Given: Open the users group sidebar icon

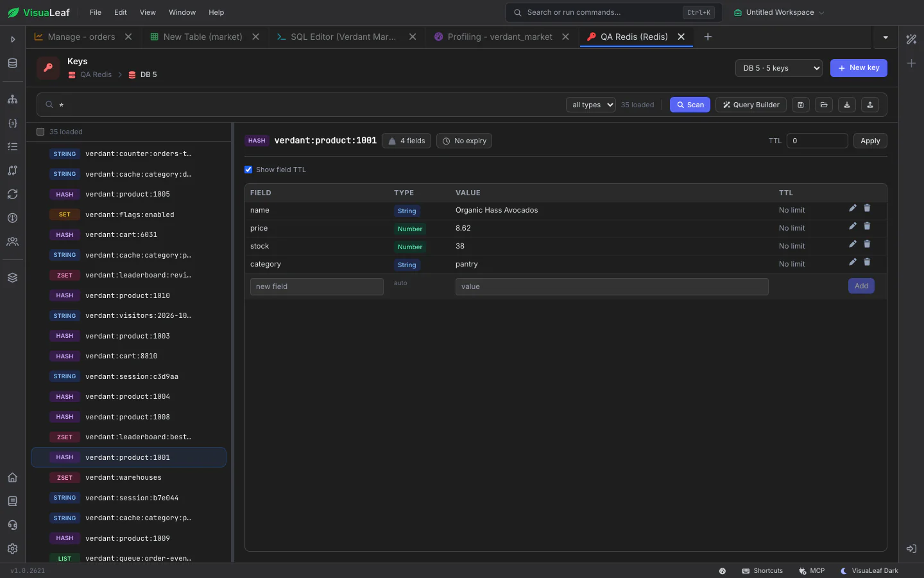Looking at the screenshot, I should (x=12, y=242).
